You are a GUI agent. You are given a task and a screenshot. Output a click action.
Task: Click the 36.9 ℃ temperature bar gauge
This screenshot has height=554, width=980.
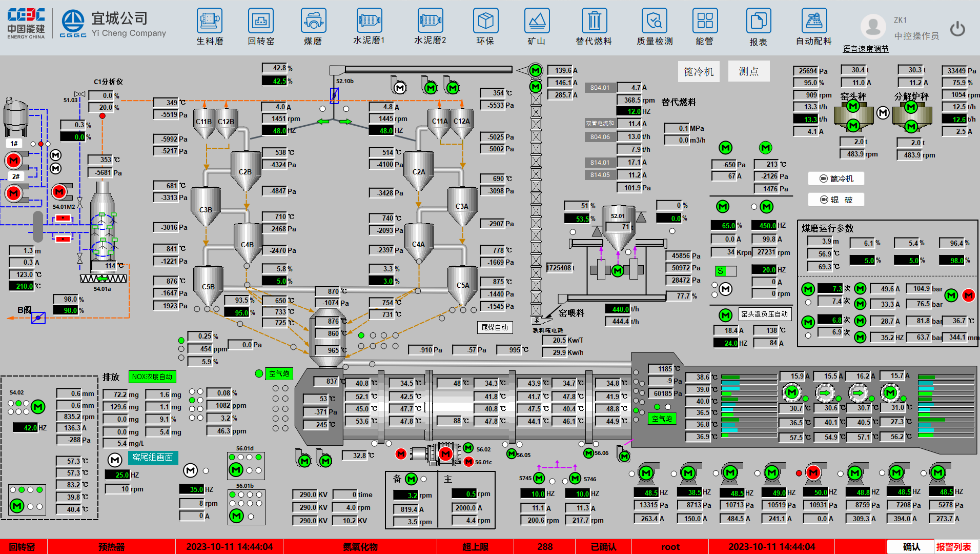click(749, 437)
